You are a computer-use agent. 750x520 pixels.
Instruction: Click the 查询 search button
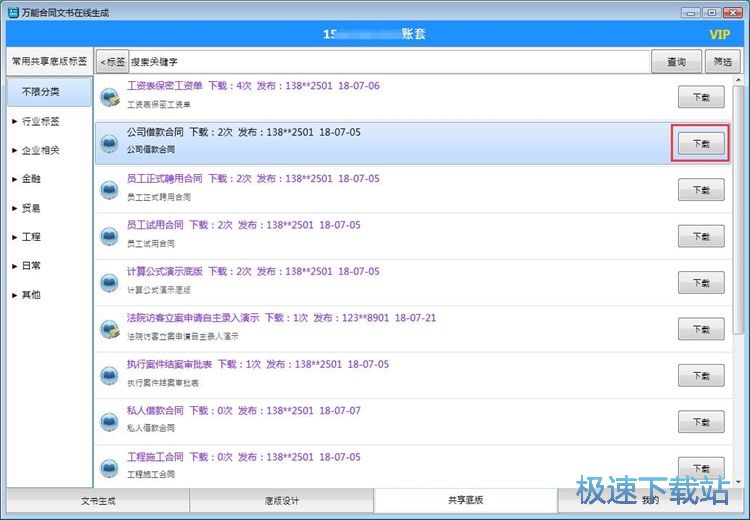coord(676,62)
